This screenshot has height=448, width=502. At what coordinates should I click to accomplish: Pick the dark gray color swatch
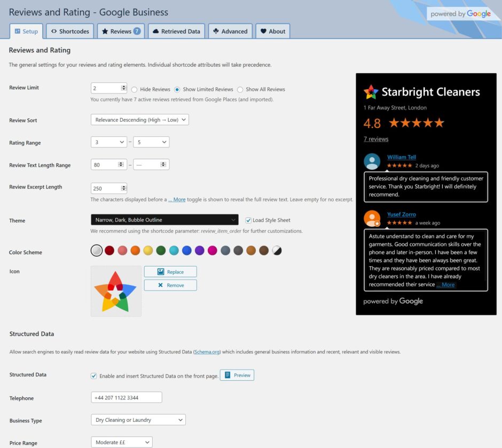(238, 250)
